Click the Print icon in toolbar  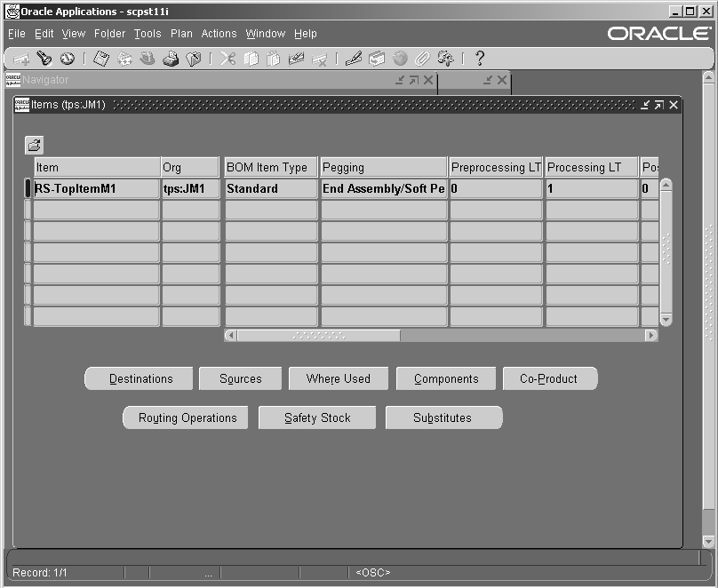coord(171,59)
